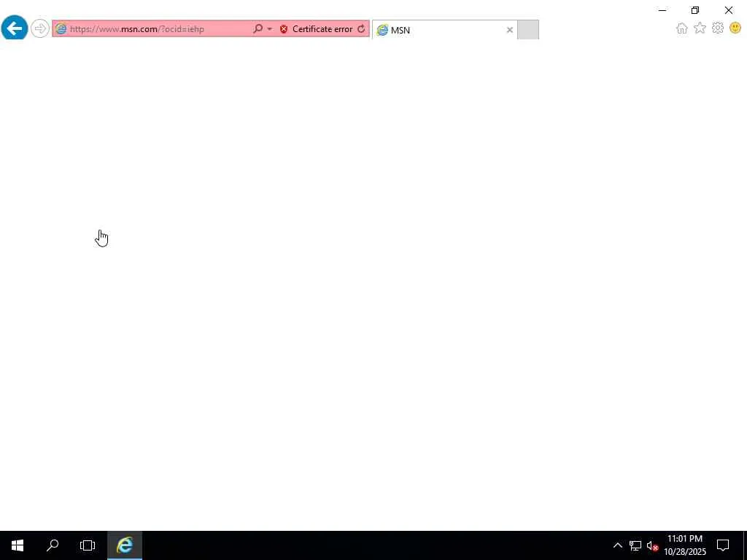Open taskbar Search magnifier
The height and width of the screenshot is (560, 747).
(x=53, y=545)
